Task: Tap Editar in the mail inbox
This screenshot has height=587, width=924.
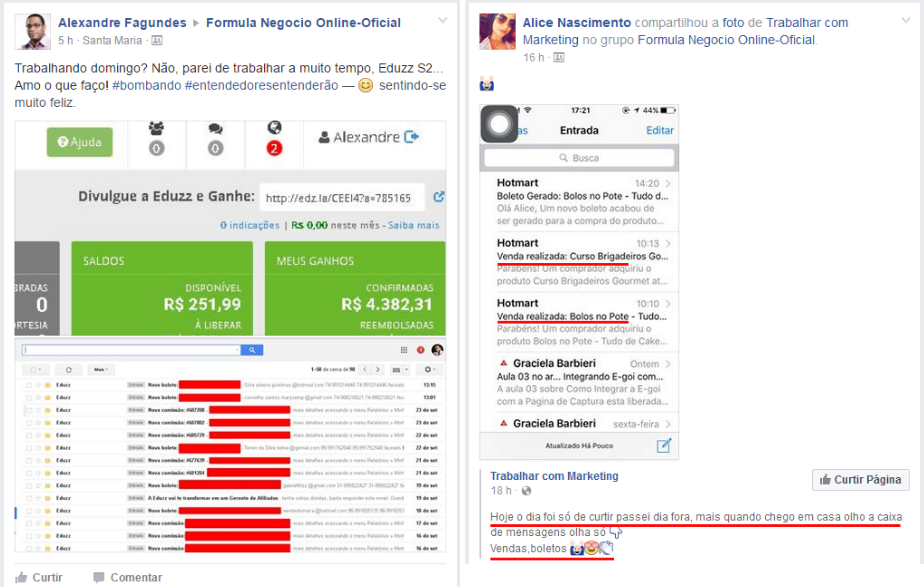Action: (x=659, y=130)
